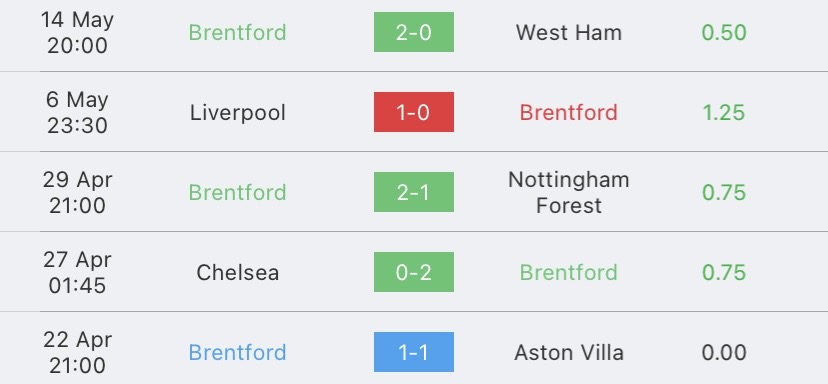The width and height of the screenshot is (828, 384).
Task: Select Brentford in the Nottingham Forest row
Action: click(x=238, y=192)
